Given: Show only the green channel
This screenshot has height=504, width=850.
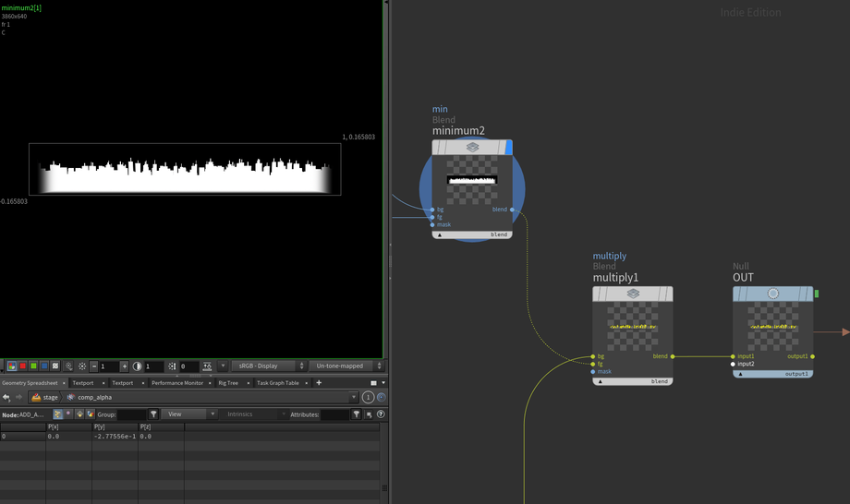Looking at the screenshot, I should click(31, 366).
